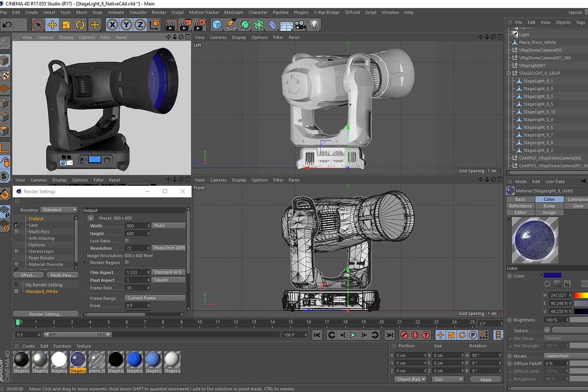
Task: Open the V-Ray Bridge menu
Action: tap(326, 12)
